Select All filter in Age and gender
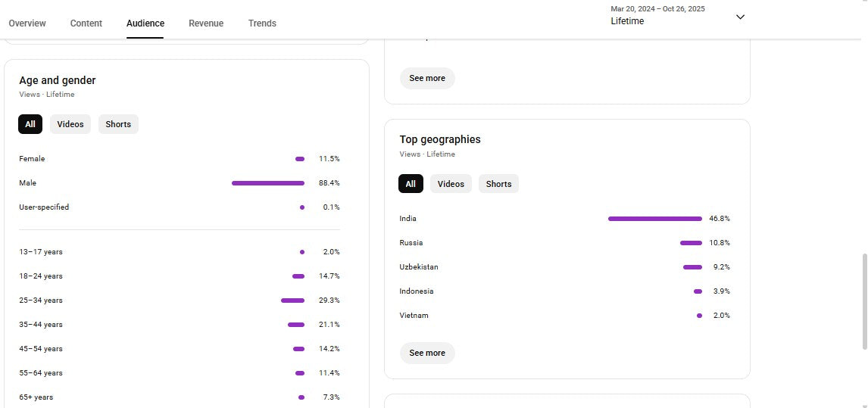Screen dimensions: 868x408 30,124
